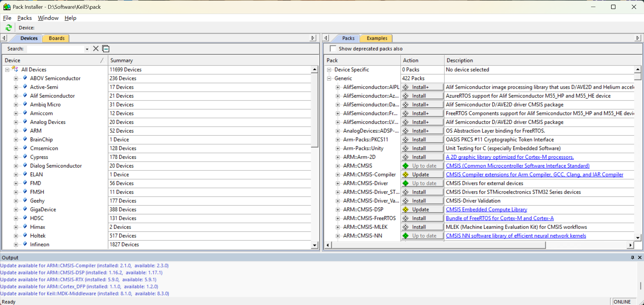Collapse the Generic packs group
The width and height of the screenshot is (644, 305).
tap(329, 78)
